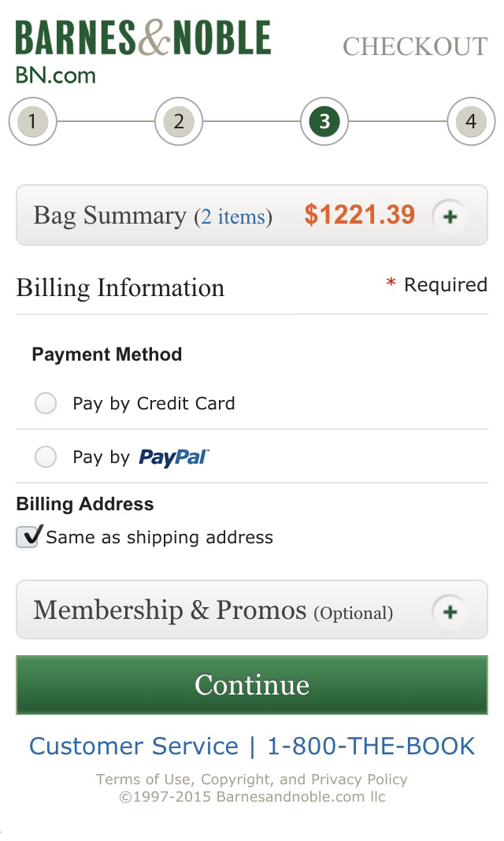Click the $1221.39 bag total

(x=359, y=215)
